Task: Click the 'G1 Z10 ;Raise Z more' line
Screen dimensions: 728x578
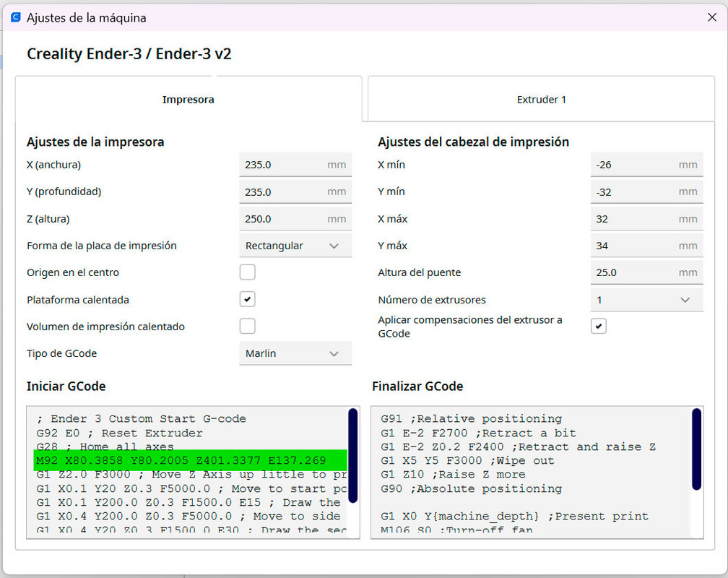Action: tap(453, 475)
